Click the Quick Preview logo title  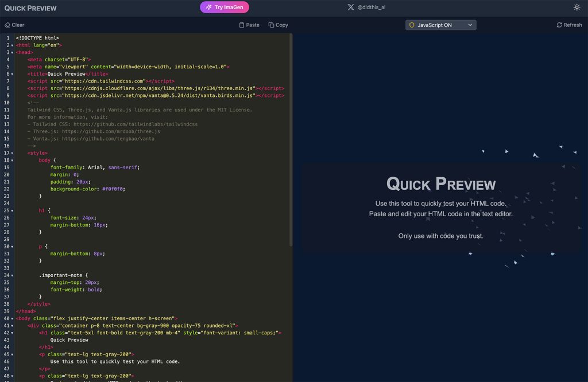coord(30,8)
